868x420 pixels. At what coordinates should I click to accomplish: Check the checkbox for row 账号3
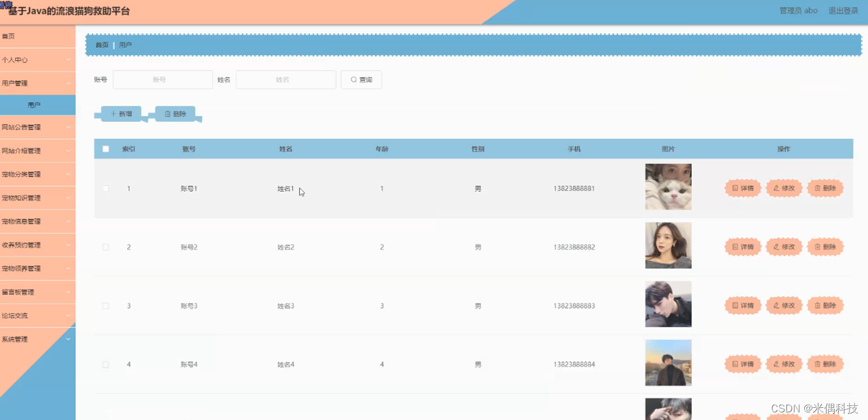click(x=106, y=306)
